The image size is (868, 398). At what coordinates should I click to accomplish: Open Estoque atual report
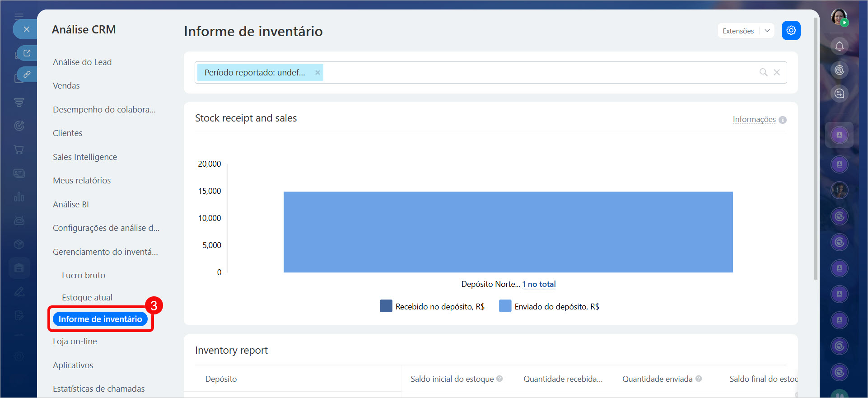(x=87, y=297)
